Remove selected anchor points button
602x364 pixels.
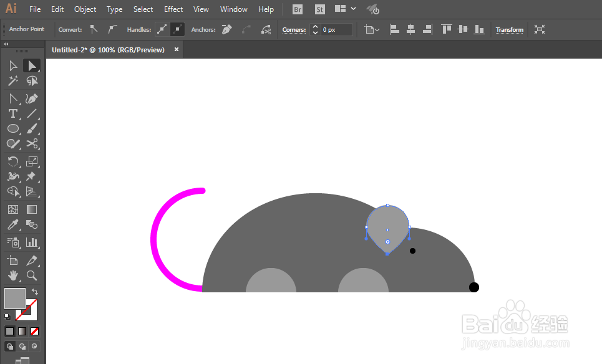pos(227,29)
